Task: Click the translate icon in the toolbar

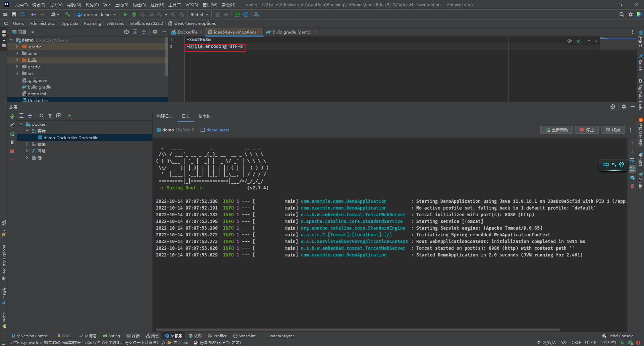Action: pos(257,14)
